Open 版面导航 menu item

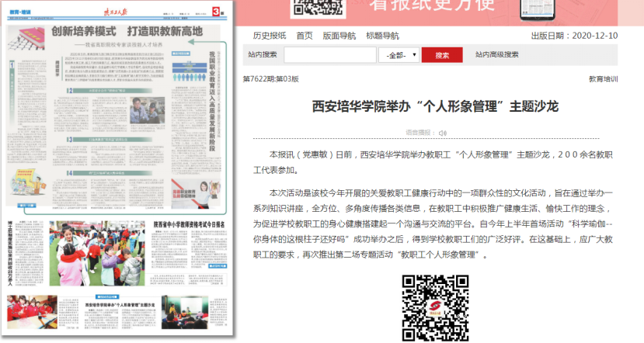(339, 36)
